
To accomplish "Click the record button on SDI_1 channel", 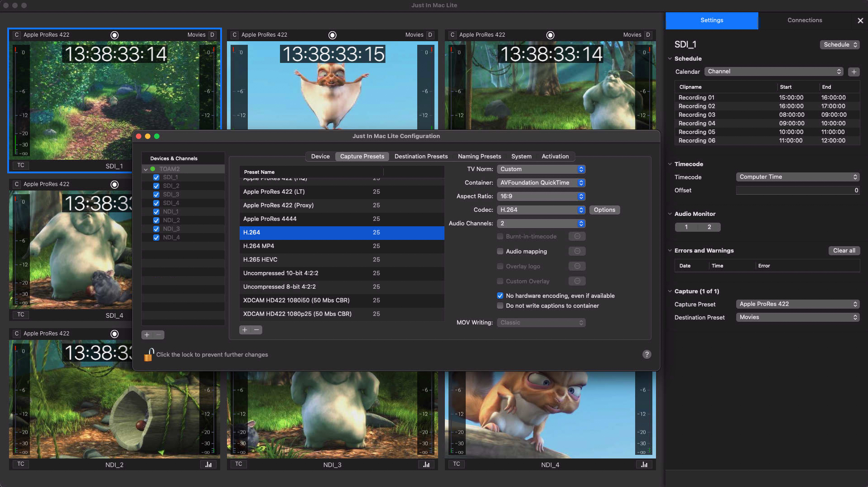I will [x=115, y=35].
